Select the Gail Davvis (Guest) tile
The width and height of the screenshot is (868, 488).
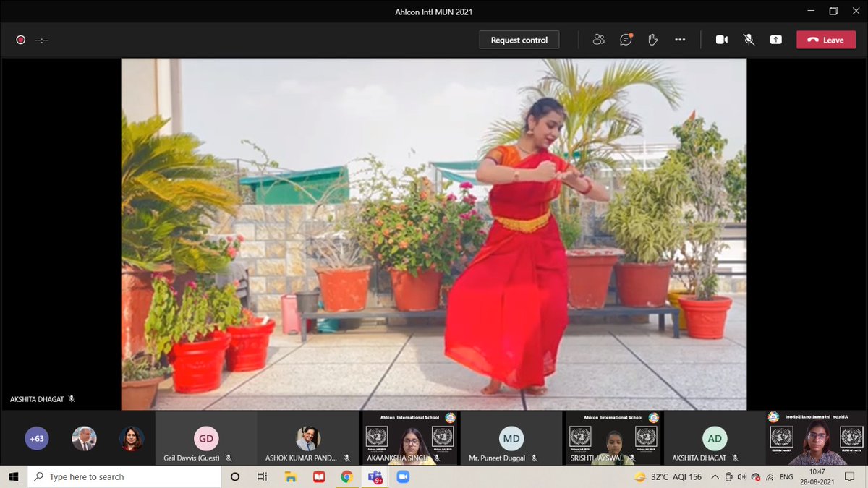tap(205, 438)
